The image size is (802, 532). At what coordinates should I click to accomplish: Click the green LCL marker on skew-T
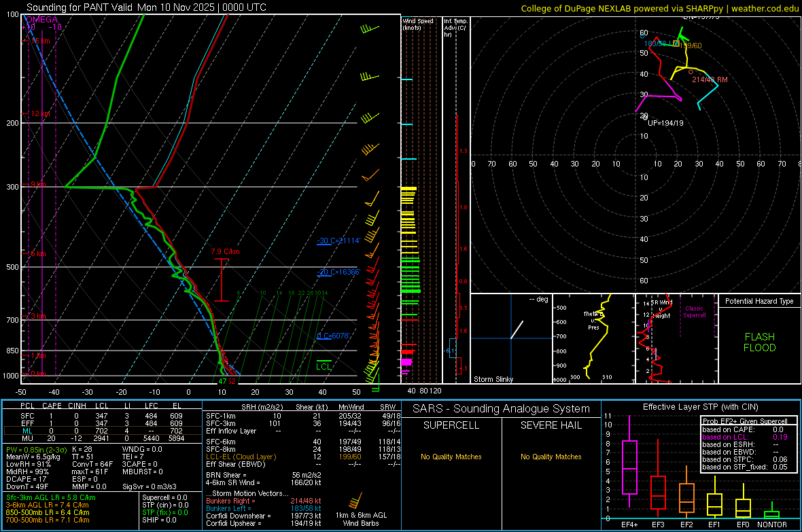click(324, 366)
